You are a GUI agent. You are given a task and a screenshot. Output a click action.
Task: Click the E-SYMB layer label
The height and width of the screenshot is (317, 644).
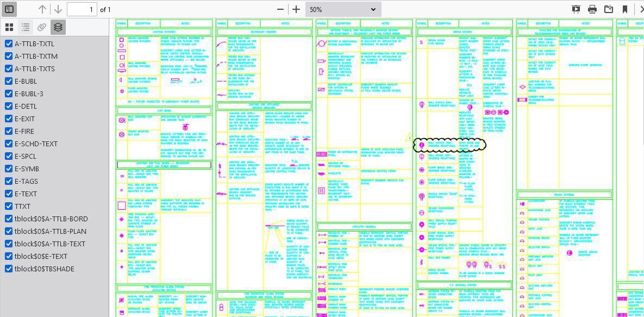point(26,169)
